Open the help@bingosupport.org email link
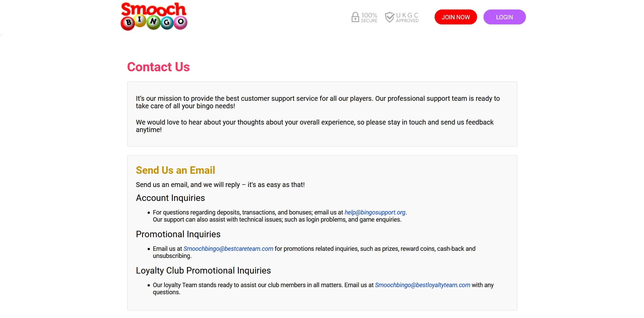The image size is (644, 318). coord(375,212)
